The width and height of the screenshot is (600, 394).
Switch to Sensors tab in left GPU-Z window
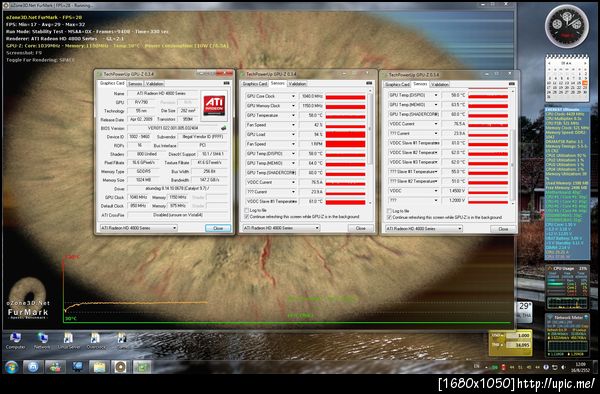coord(135,83)
